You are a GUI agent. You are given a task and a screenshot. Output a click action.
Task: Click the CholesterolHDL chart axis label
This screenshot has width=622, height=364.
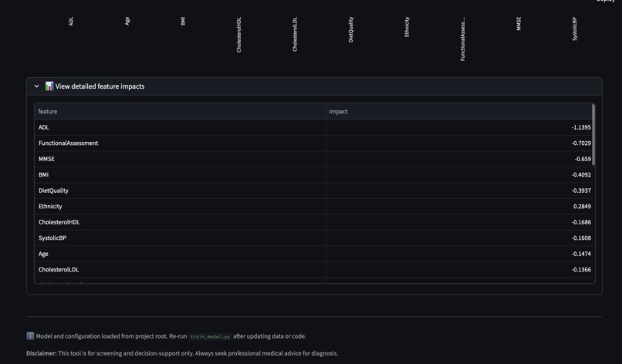pyautogui.click(x=238, y=35)
